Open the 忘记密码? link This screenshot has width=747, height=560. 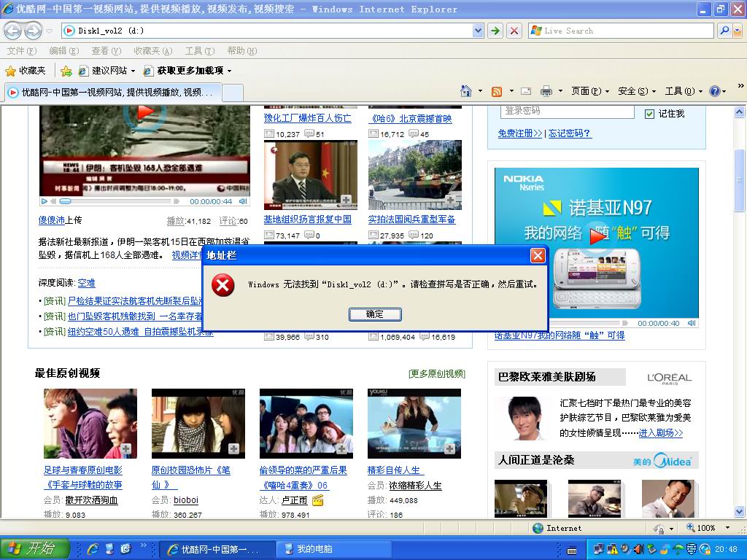tap(569, 133)
